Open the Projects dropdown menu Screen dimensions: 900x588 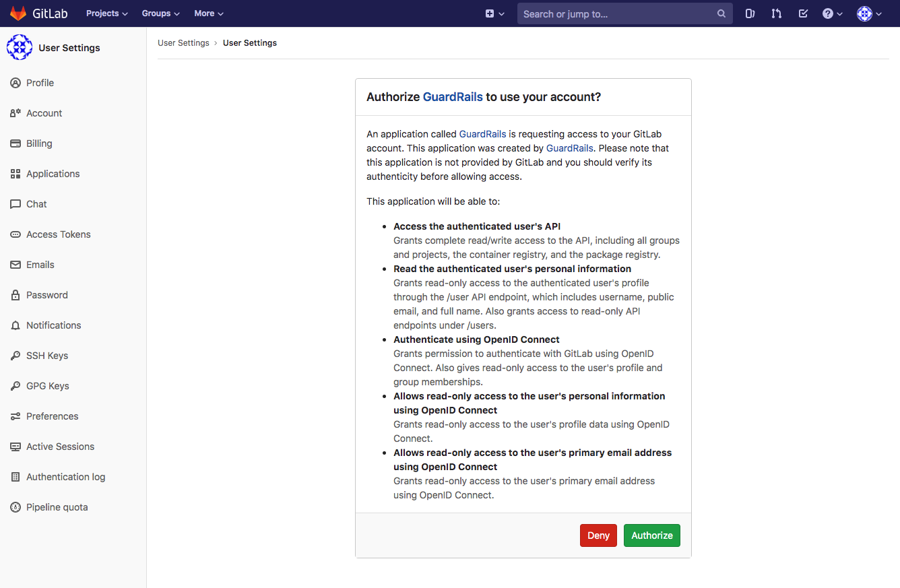pos(106,13)
